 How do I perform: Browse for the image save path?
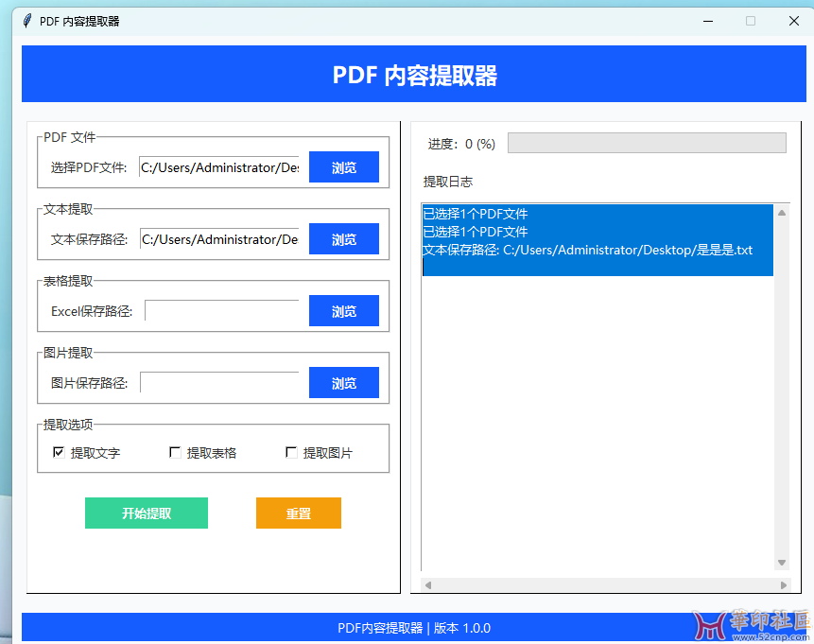(x=343, y=383)
